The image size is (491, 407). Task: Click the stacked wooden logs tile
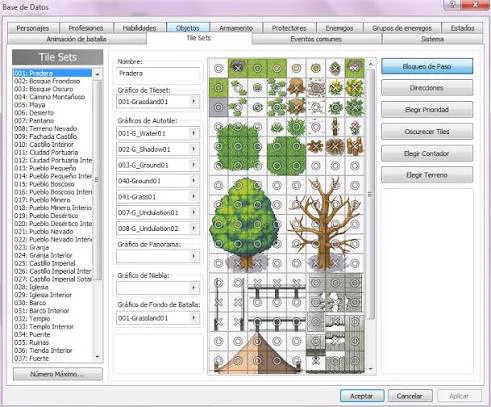355,146
